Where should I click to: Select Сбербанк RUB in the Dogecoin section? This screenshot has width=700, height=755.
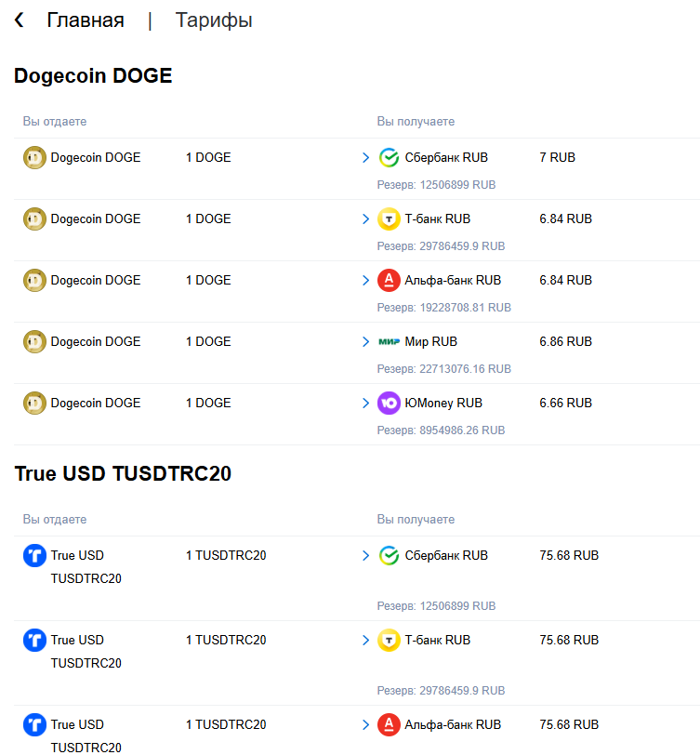(446, 157)
